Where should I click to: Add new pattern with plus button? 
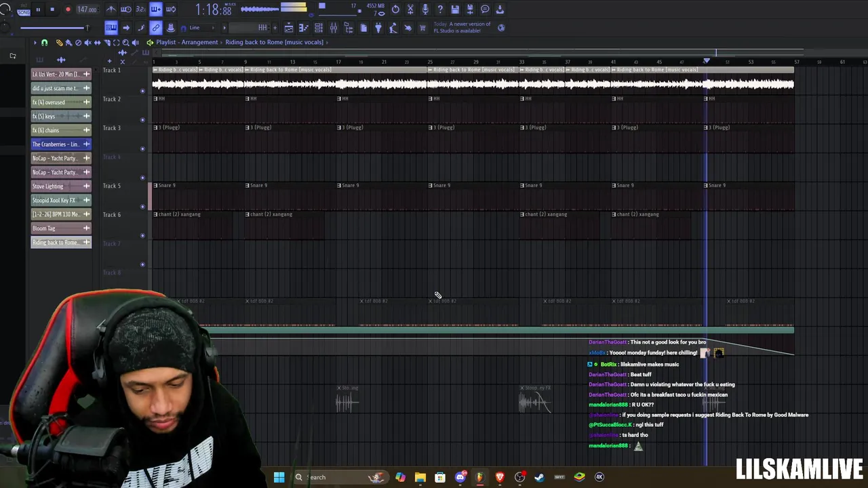(x=275, y=28)
